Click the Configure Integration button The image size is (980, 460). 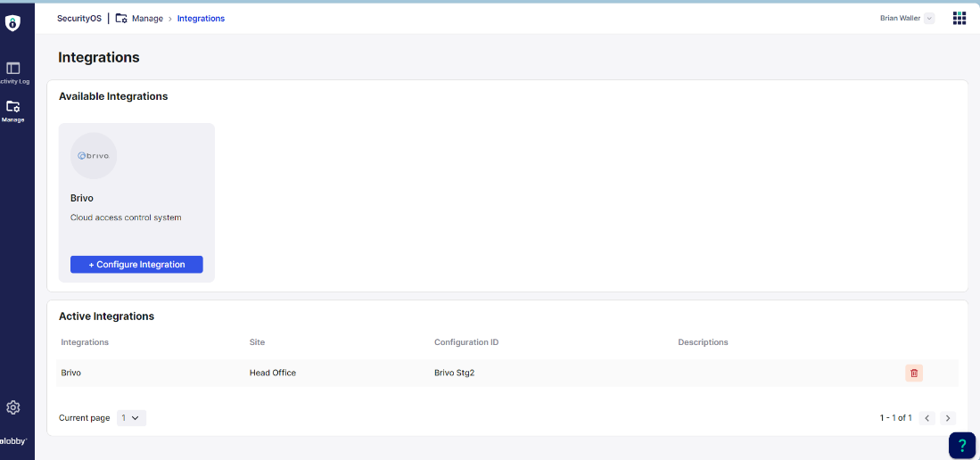[136, 265]
